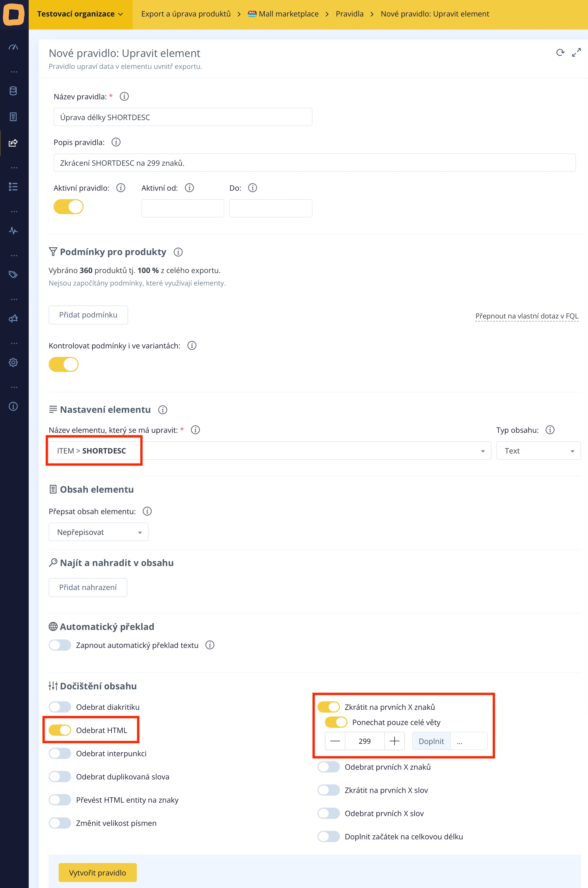This screenshot has width=588, height=888.
Task: Go to Pravidla breadcrumb
Action: click(x=349, y=14)
